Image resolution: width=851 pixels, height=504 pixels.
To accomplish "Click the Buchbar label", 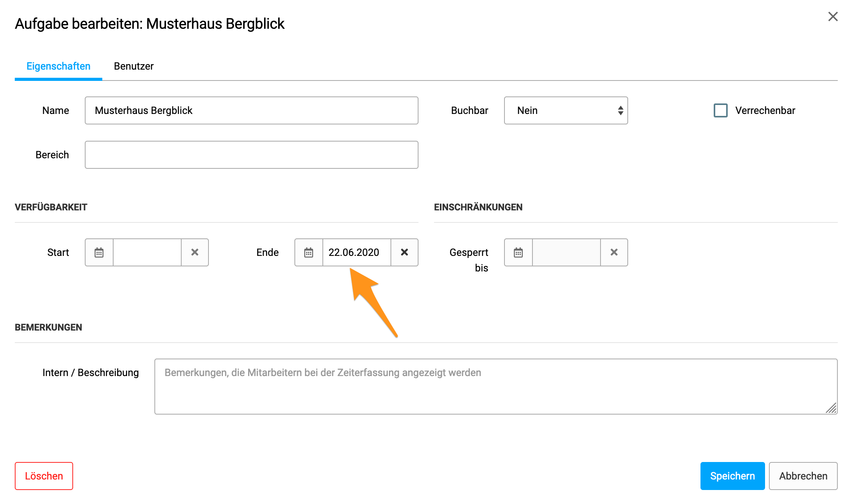I will click(469, 110).
